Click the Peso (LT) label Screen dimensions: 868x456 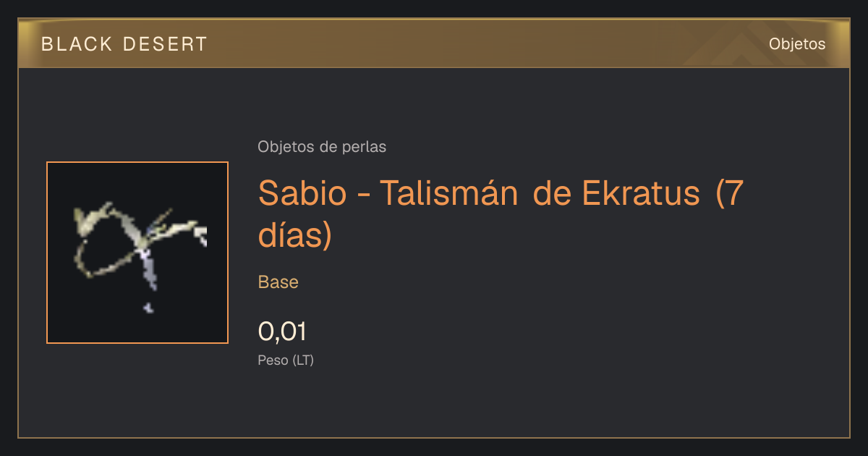tap(286, 360)
